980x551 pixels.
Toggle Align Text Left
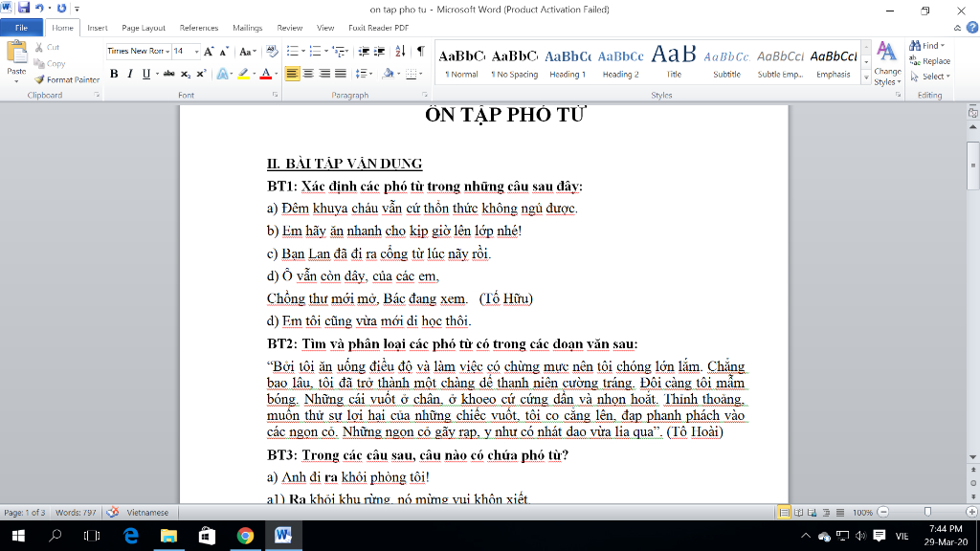[x=292, y=74]
